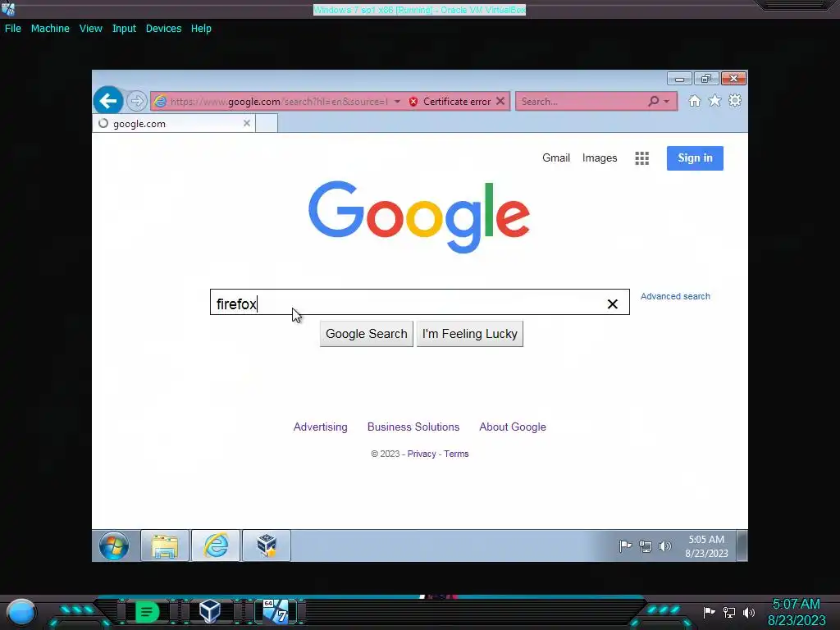Screen dimensions: 840x630
Task: Open the Help menu
Action: tap(201, 29)
